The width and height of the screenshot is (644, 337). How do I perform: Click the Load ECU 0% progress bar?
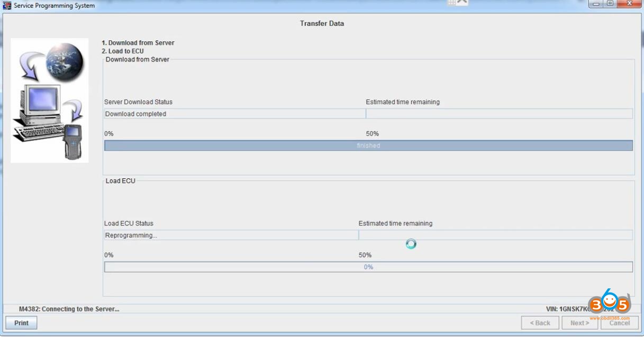(369, 267)
